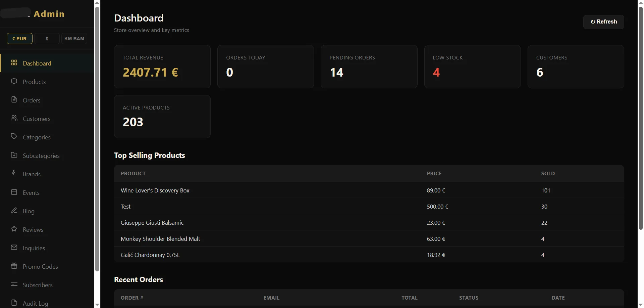Click the Admin logo title
This screenshot has height=308, width=644.
coord(49,14)
